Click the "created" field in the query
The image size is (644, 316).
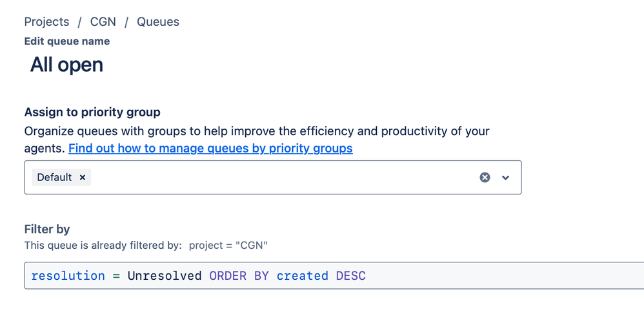coord(302,276)
